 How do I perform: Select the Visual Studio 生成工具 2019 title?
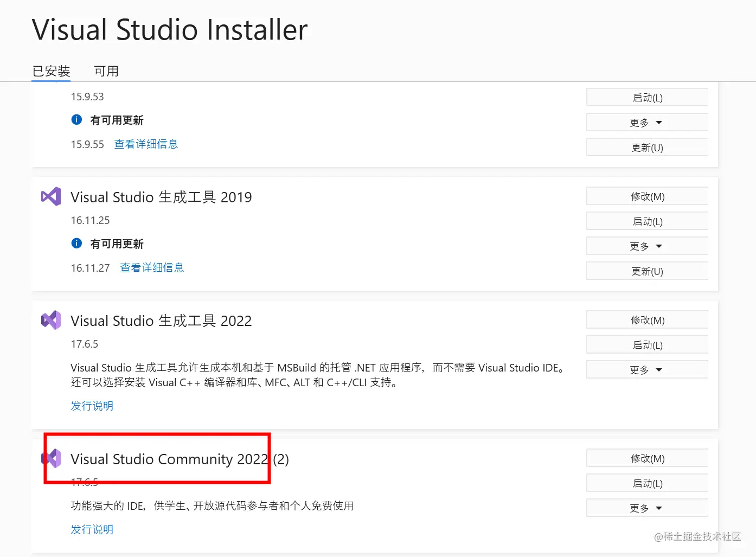(161, 197)
